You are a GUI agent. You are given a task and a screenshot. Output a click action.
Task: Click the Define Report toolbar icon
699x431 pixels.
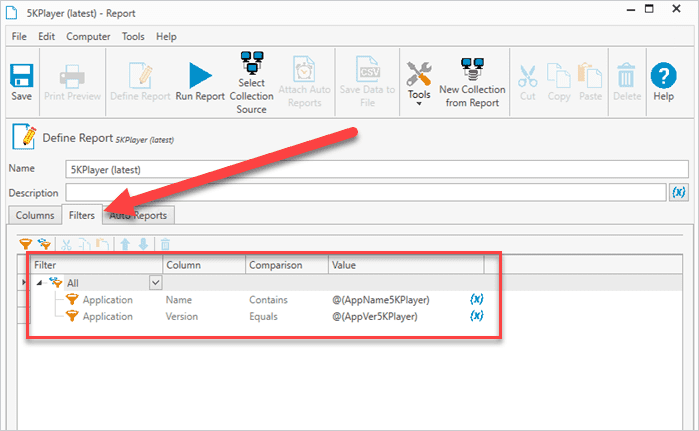(x=140, y=75)
